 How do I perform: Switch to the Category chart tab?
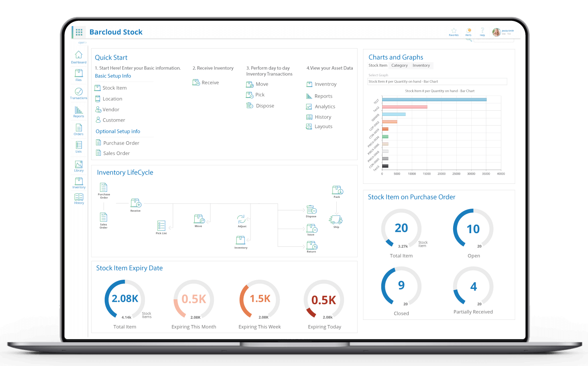click(x=399, y=65)
